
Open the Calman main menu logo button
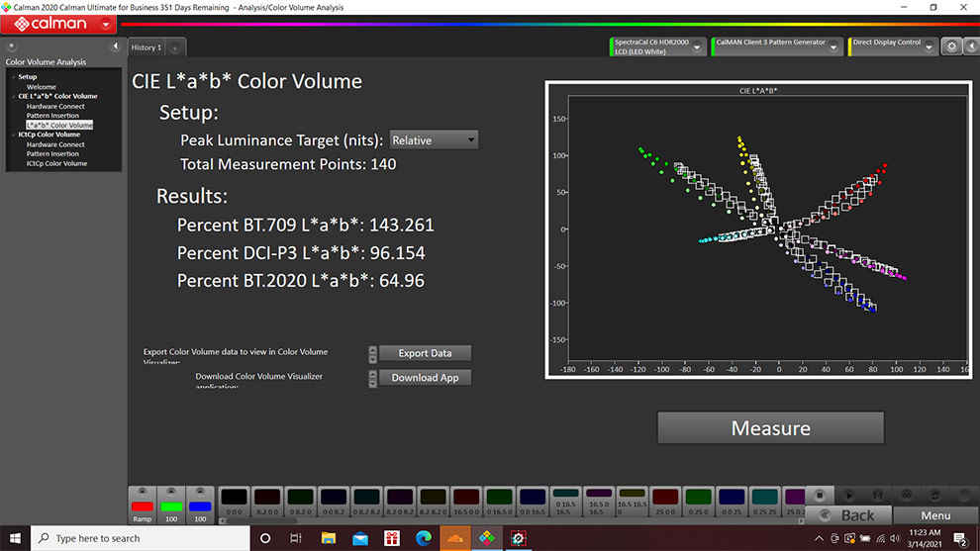tap(58, 25)
